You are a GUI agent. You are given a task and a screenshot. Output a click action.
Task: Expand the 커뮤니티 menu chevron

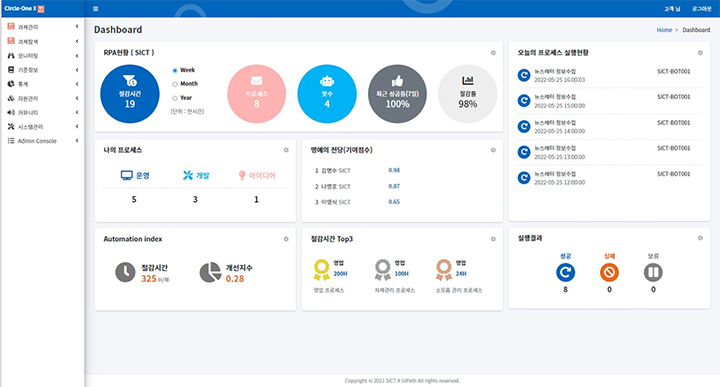tap(77, 112)
